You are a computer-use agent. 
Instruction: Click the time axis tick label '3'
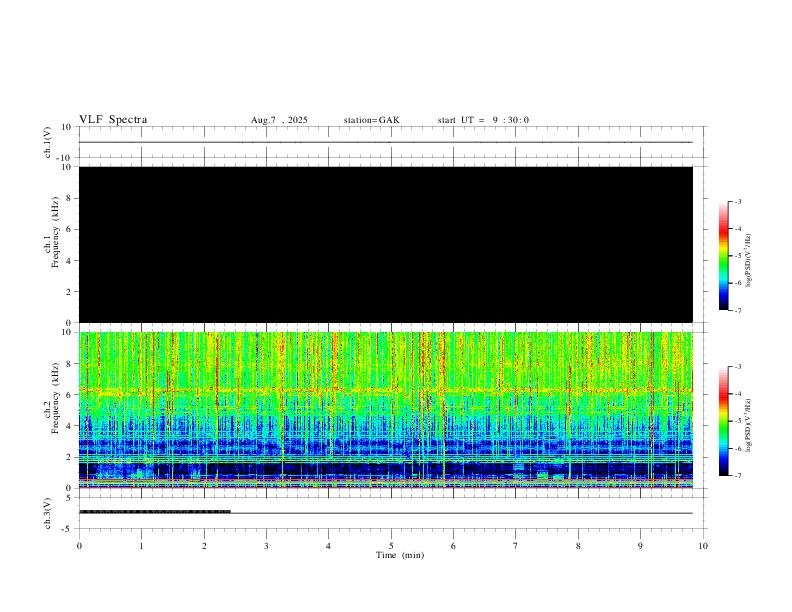pos(266,546)
